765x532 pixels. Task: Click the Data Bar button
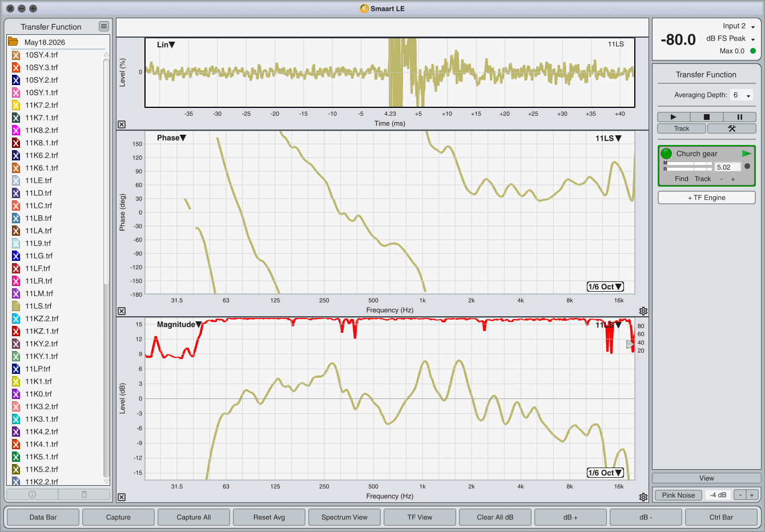tap(43, 517)
